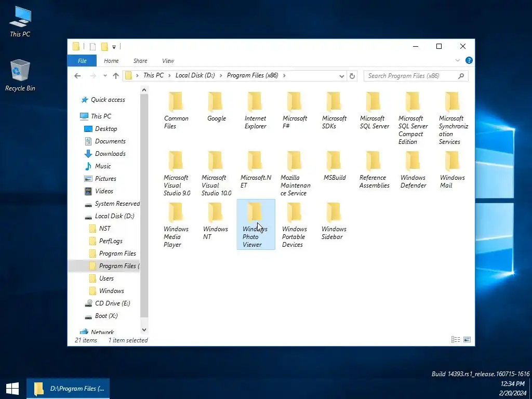Select Microsoft Visual Studio 9.0 folder
The image size is (532, 399).
tap(177, 174)
